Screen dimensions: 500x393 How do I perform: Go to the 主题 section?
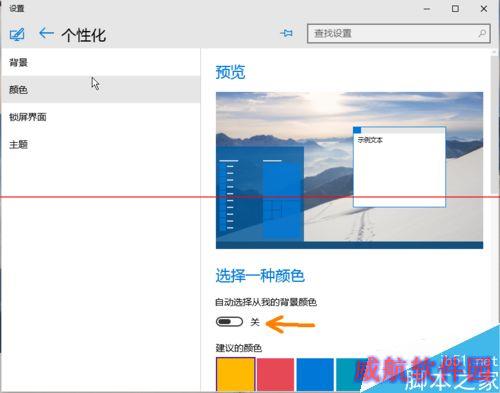tap(101, 144)
